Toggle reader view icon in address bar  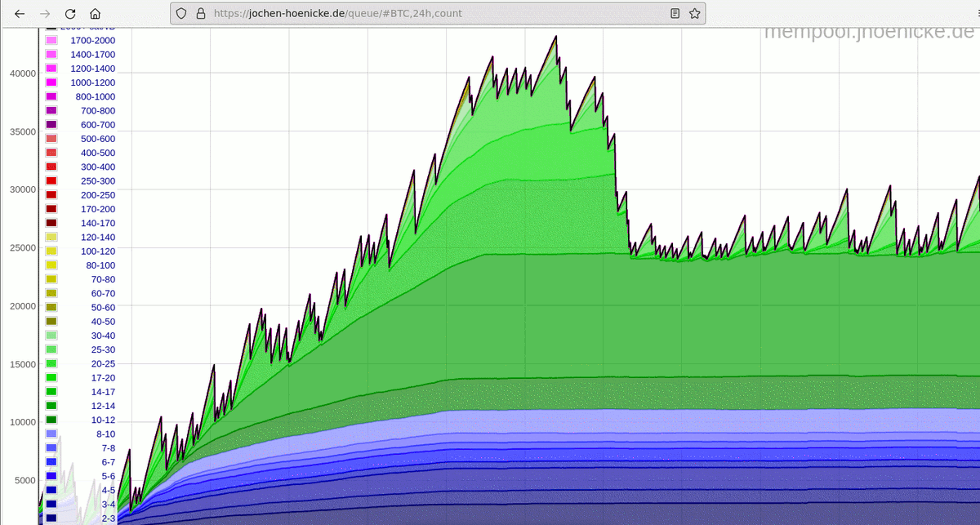[675, 14]
